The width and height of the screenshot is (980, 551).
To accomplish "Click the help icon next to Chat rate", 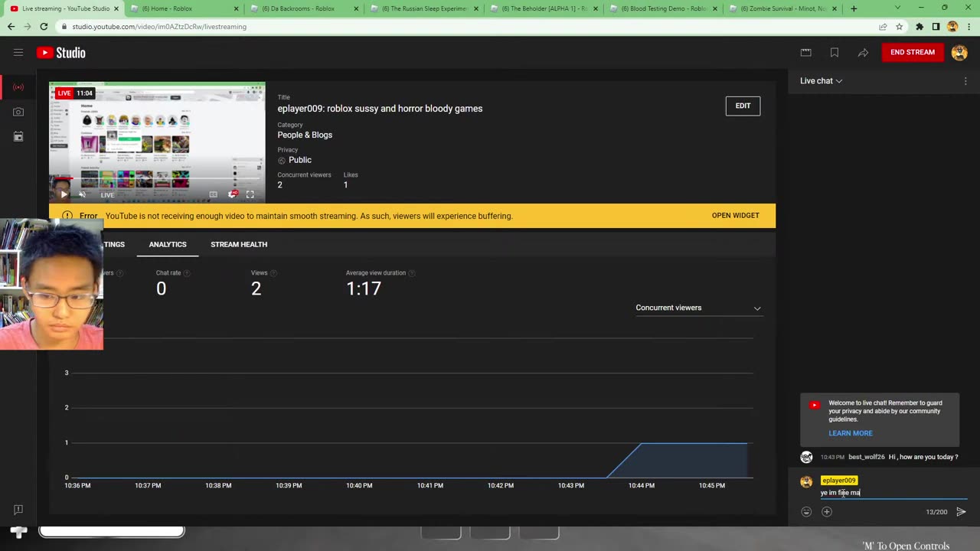I will [187, 273].
